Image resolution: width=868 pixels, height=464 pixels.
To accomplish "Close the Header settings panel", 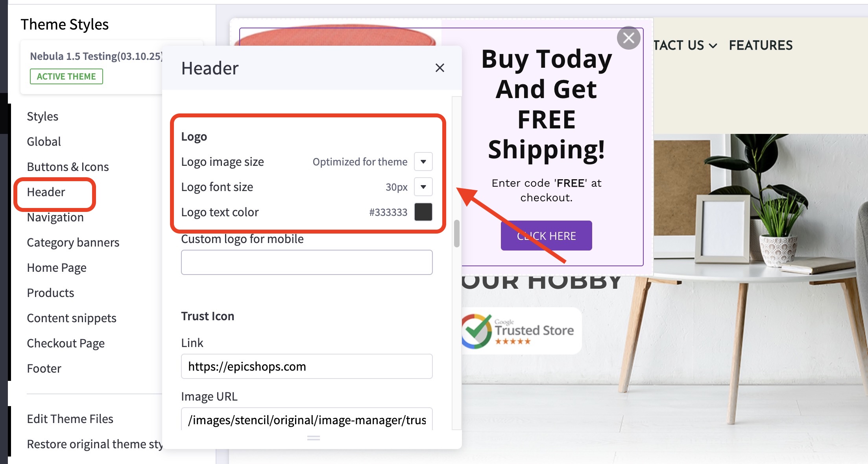I will click(440, 68).
